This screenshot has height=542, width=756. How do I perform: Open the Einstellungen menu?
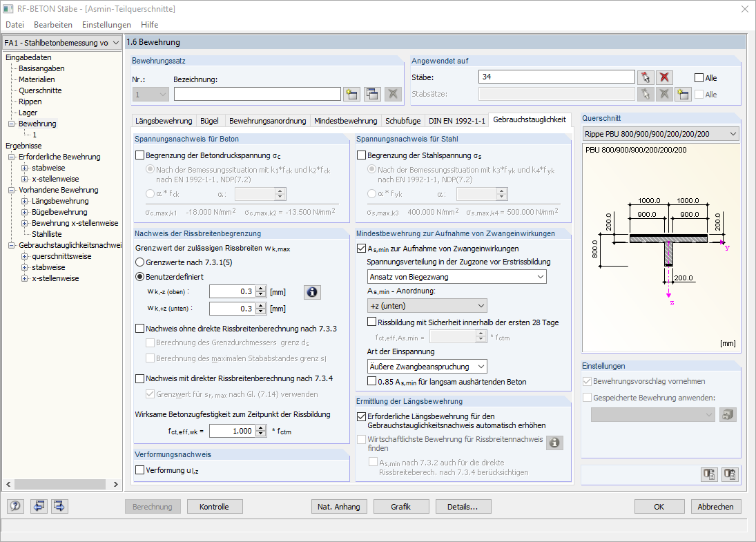[x=106, y=24]
